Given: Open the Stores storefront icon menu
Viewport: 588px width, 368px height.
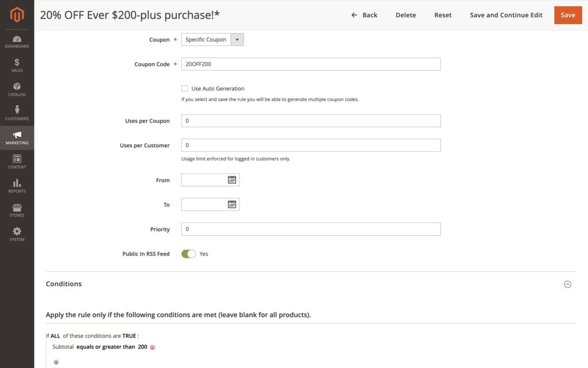Looking at the screenshot, I should [x=17, y=210].
